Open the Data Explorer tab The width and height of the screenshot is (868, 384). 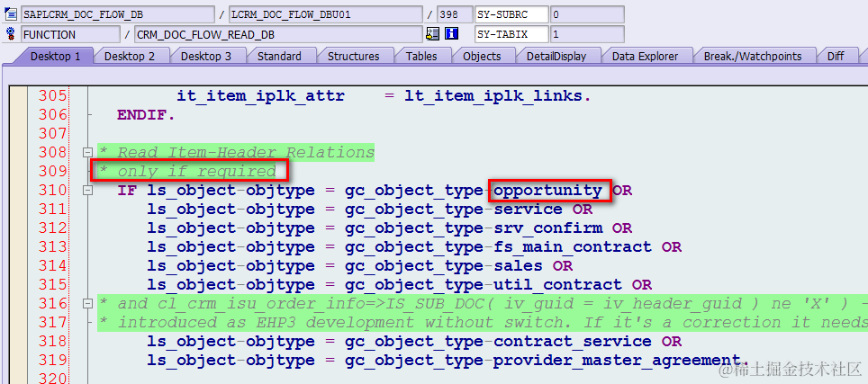(x=645, y=56)
